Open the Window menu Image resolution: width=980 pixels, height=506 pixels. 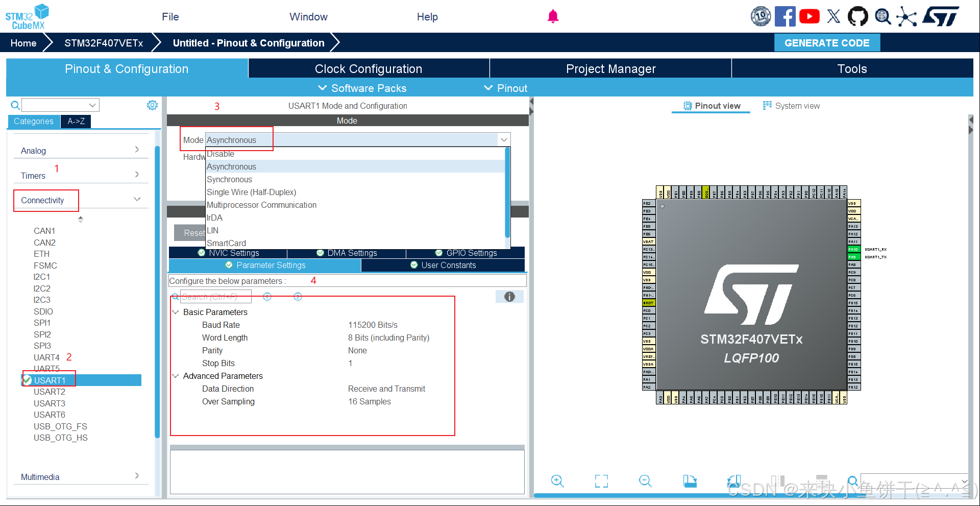tap(308, 16)
